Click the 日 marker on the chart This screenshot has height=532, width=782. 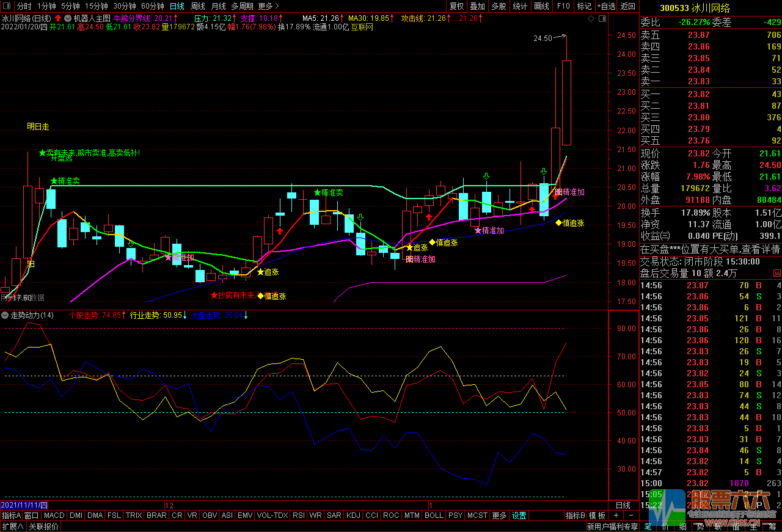tap(31, 264)
